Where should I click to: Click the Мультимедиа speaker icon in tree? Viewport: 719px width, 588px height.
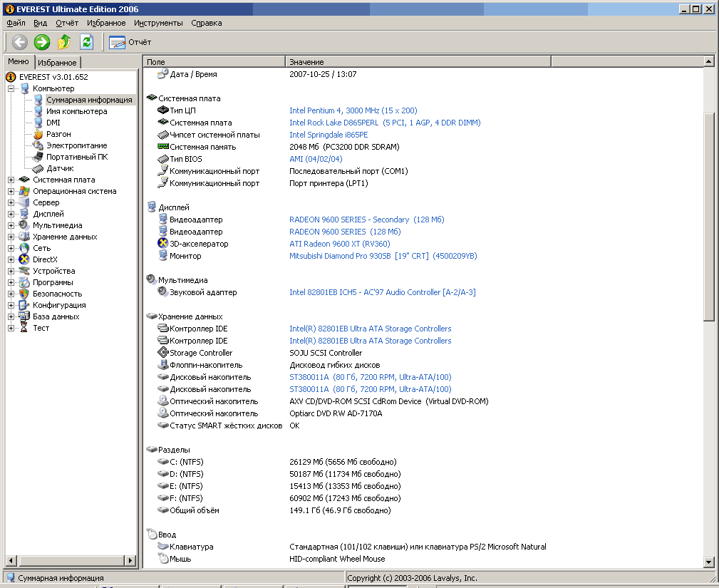(24, 225)
